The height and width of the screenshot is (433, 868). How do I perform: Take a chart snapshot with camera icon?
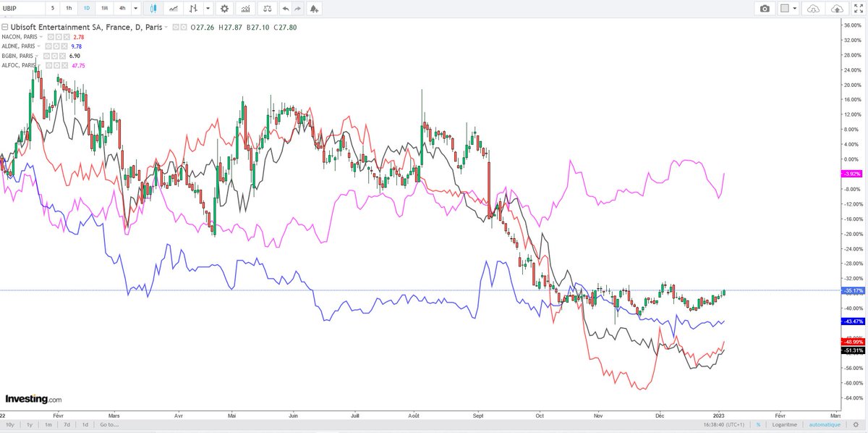tap(765, 9)
